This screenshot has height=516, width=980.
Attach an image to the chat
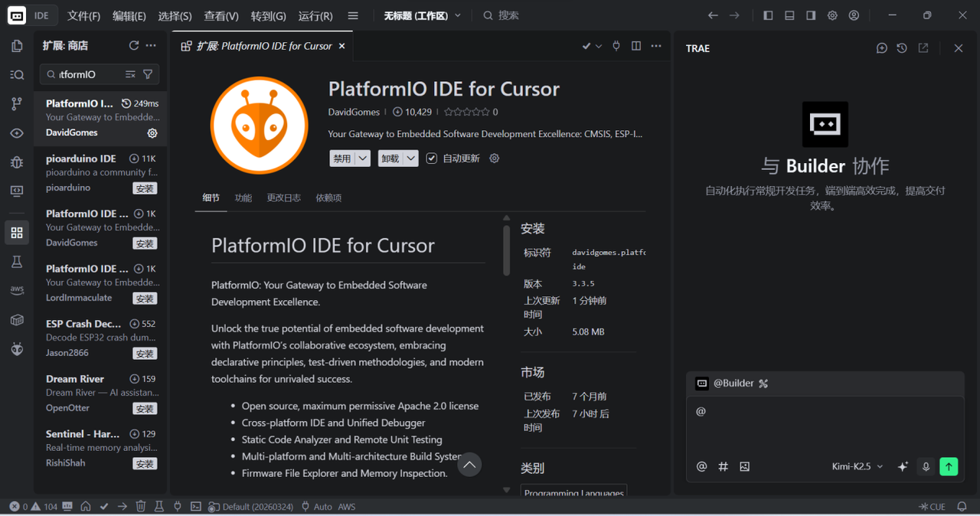(x=744, y=466)
